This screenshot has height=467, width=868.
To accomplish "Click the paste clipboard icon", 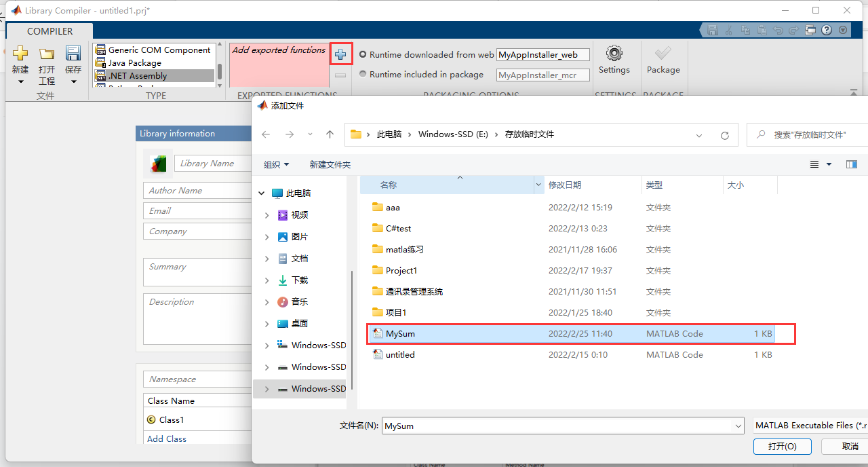I will [x=762, y=30].
